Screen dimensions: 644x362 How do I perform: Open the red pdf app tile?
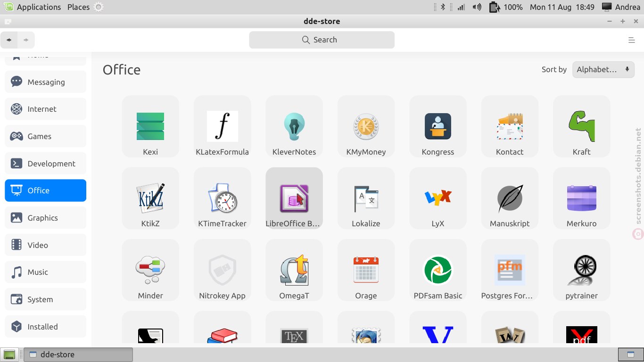(581, 327)
